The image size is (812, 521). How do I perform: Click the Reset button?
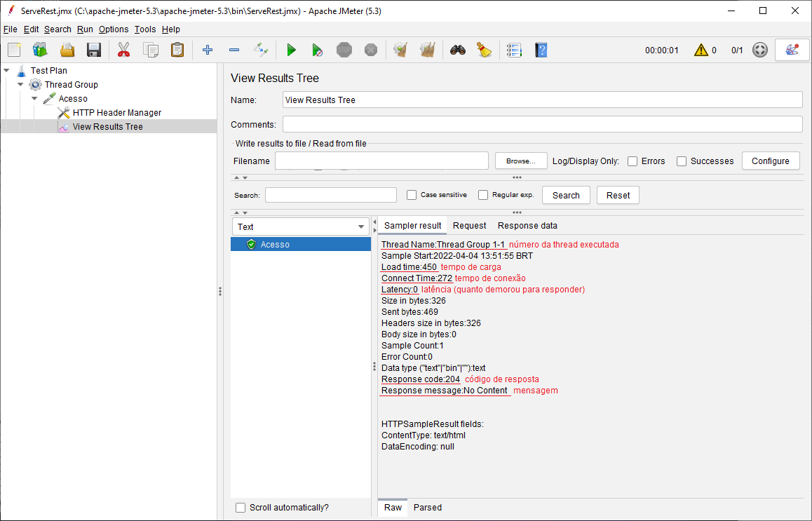click(618, 195)
